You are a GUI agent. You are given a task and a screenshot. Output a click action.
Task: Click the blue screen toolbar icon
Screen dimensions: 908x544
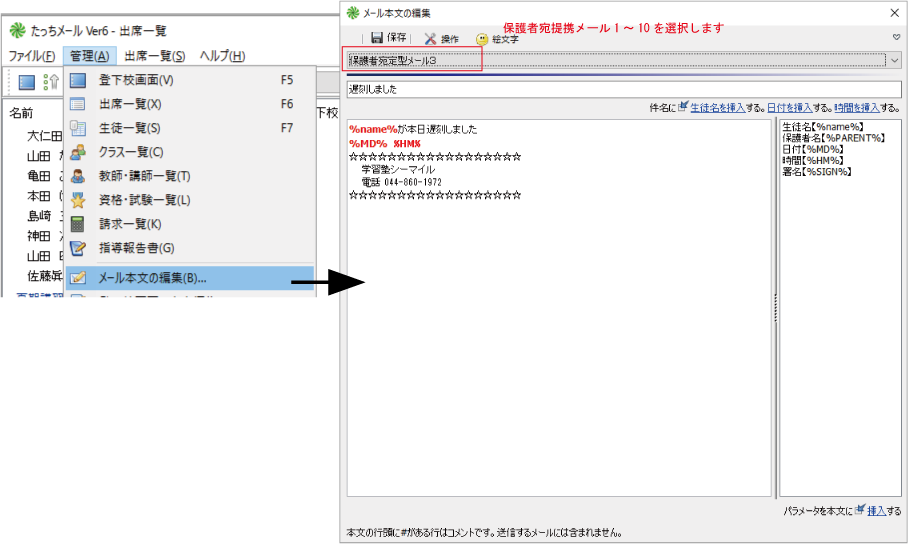point(27,82)
